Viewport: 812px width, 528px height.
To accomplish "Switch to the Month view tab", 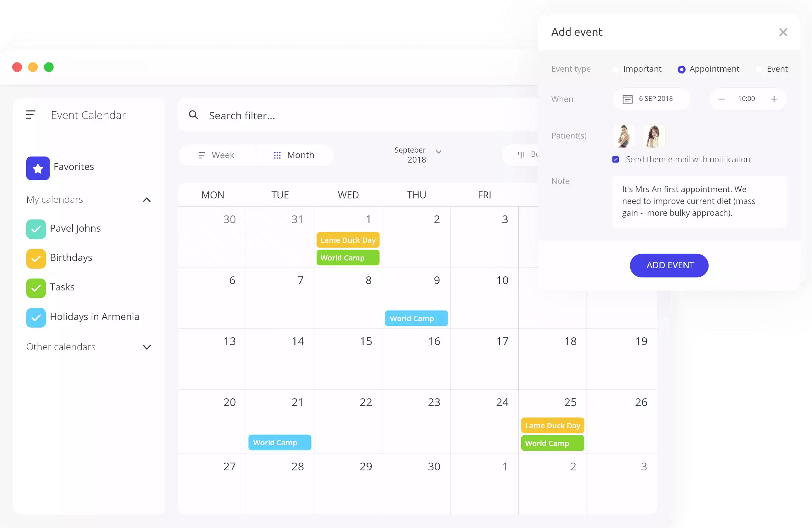I will pos(293,154).
